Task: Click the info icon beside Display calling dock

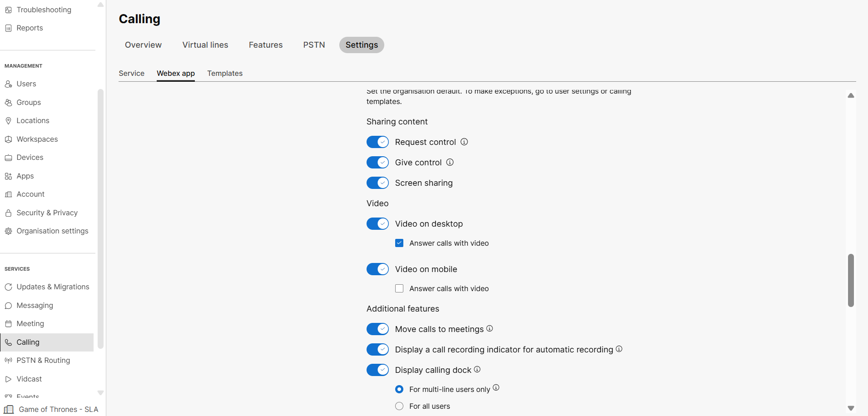Action: point(477,369)
